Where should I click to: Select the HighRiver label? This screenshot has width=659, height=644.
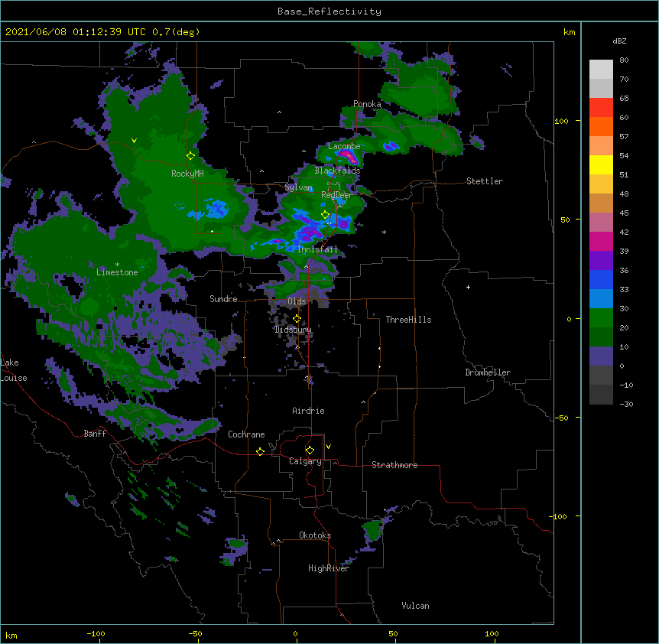click(x=329, y=568)
